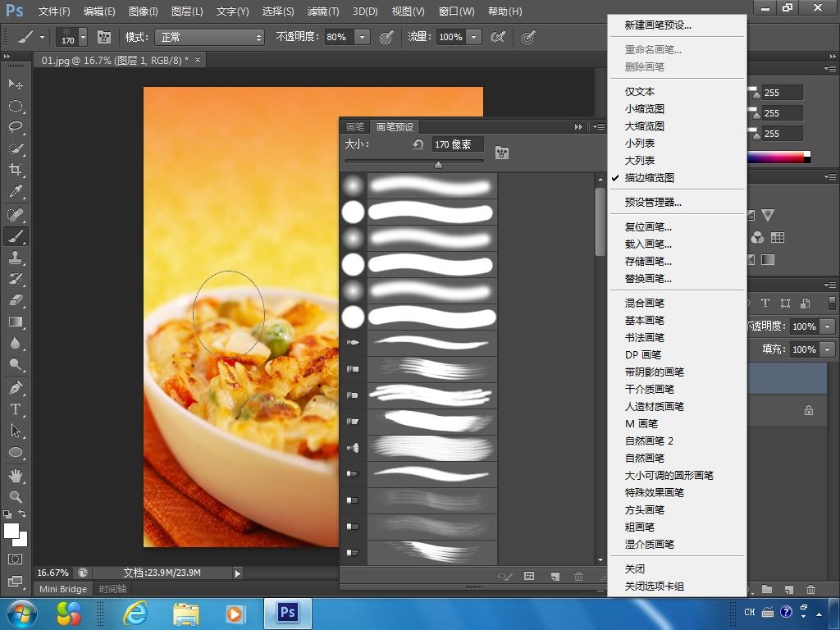Pick the Hand tool
The width and height of the screenshot is (840, 630).
tap(15, 475)
